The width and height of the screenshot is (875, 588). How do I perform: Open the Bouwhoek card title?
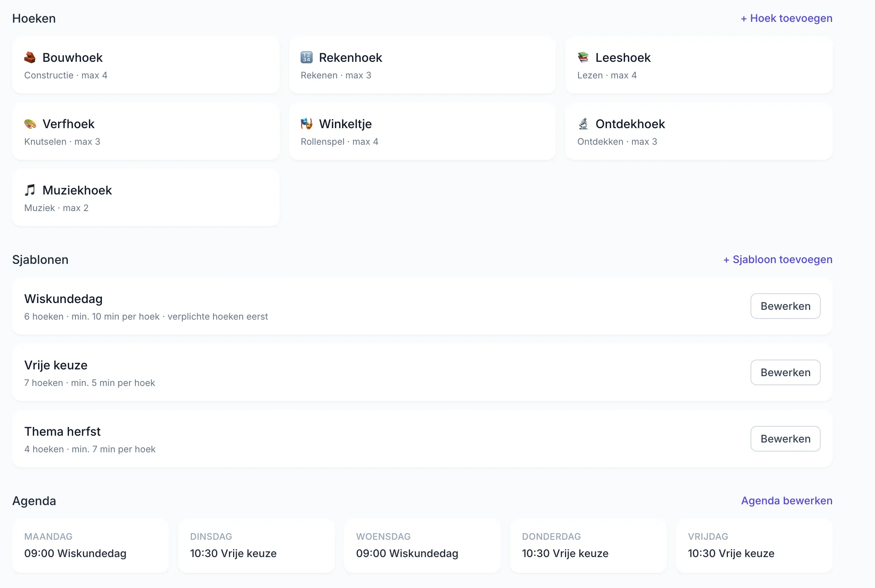[72, 58]
